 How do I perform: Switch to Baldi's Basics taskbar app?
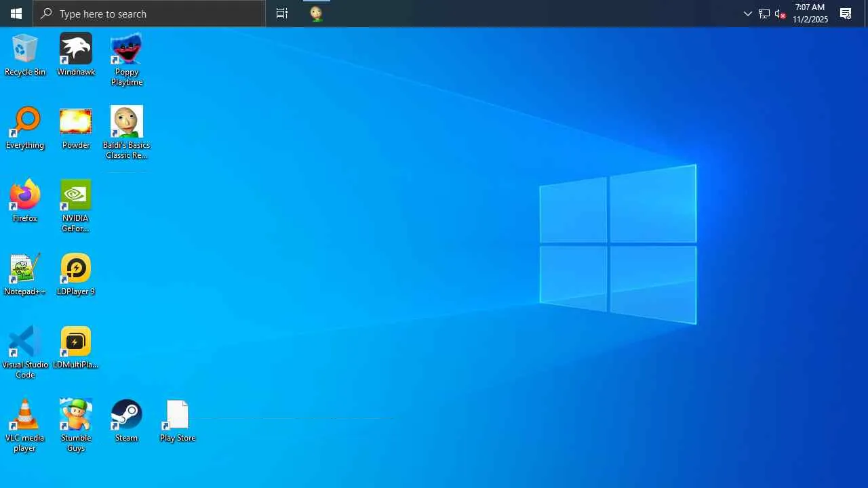coord(316,14)
